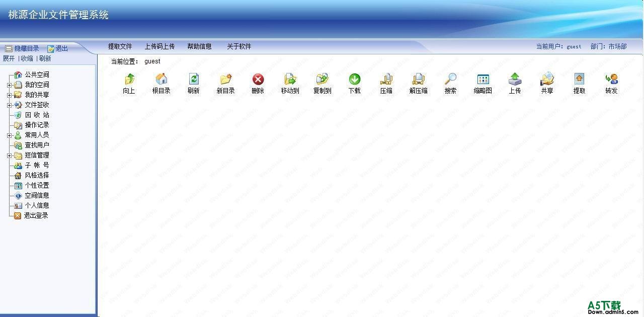This screenshot has height=317, width=644.
Task: Open 风格选择 style selection tree item
Action: click(37, 175)
